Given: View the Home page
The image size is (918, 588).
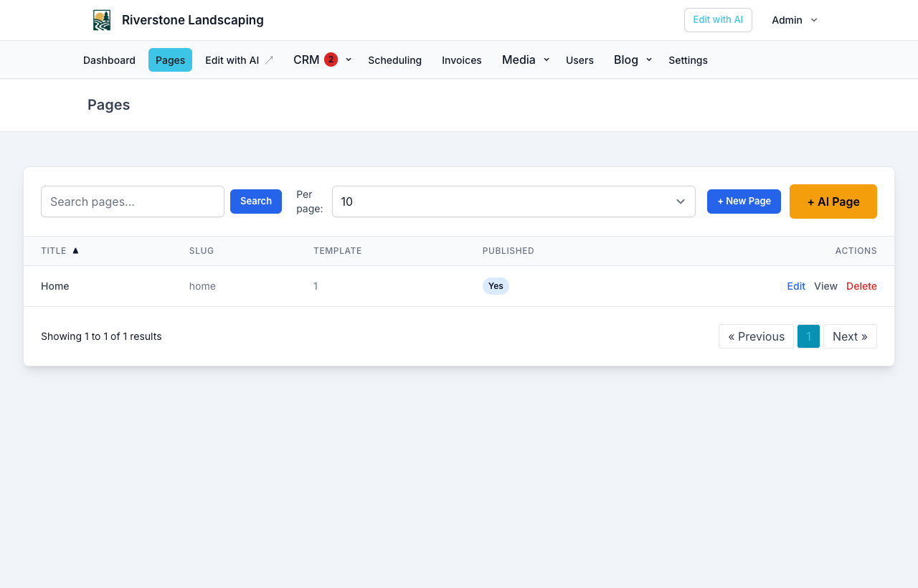Looking at the screenshot, I should tap(825, 286).
